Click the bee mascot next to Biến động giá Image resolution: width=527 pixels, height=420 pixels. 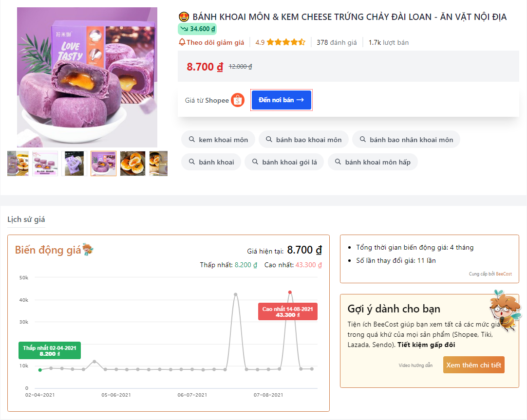[88, 250]
